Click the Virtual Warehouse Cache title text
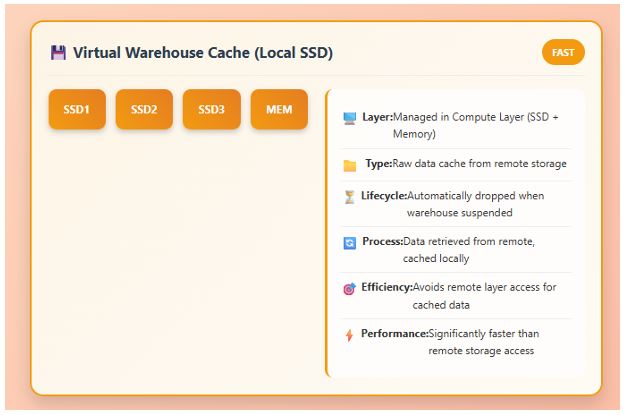Viewport: 626px width, 415px height. pos(203,52)
